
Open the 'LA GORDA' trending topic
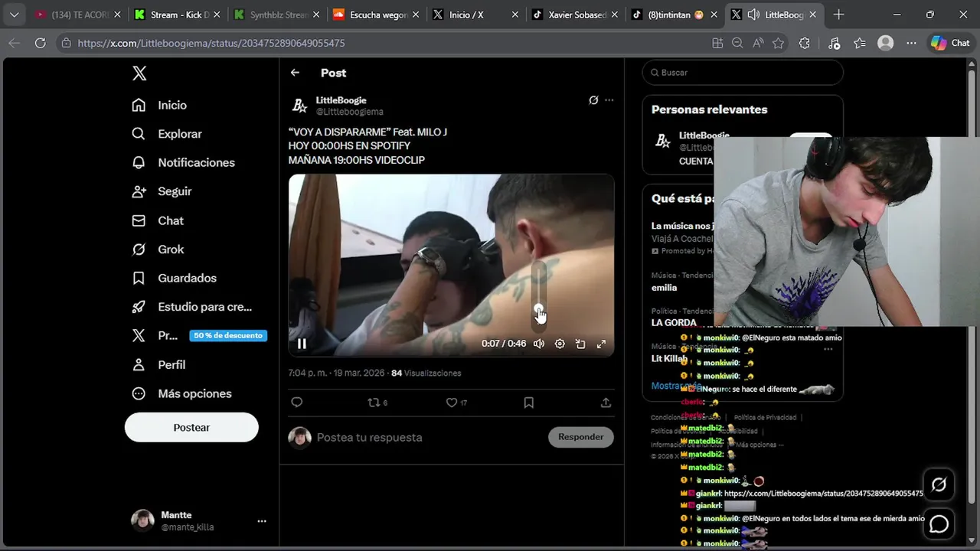tap(674, 322)
